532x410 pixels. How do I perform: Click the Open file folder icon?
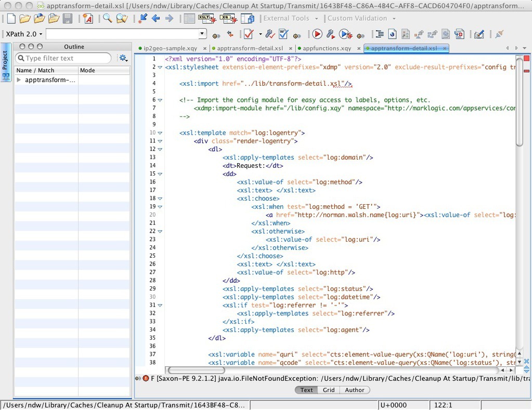click(x=25, y=18)
